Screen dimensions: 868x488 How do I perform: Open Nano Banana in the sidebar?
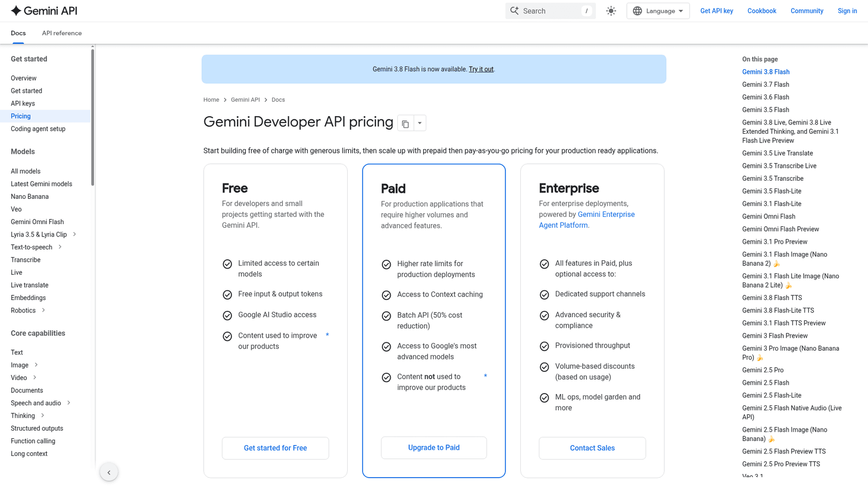(x=29, y=197)
